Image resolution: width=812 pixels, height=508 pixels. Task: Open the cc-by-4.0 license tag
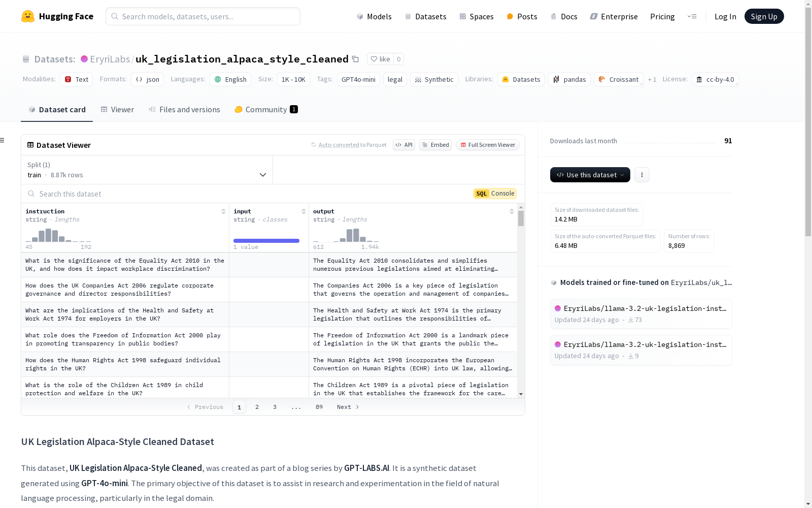click(715, 79)
